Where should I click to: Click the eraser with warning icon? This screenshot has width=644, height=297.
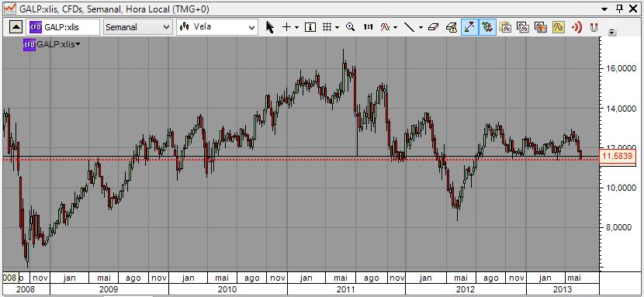[452, 27]
